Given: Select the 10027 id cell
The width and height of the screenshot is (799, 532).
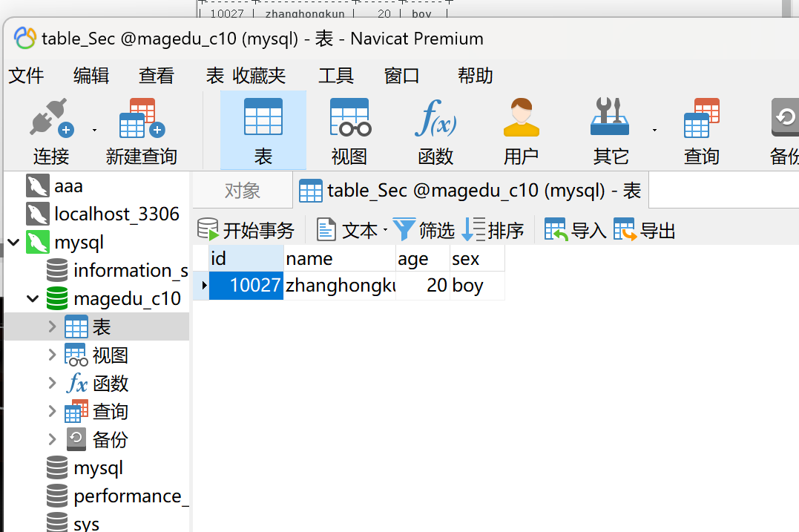Looking at the screenshot, I should click(246, 286).
